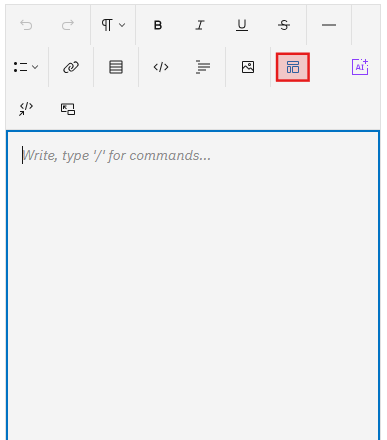The height and width of the screenshot is (440, 387).
Task: Click the picture-in-picture expand icon
Action: pos(68,109)
